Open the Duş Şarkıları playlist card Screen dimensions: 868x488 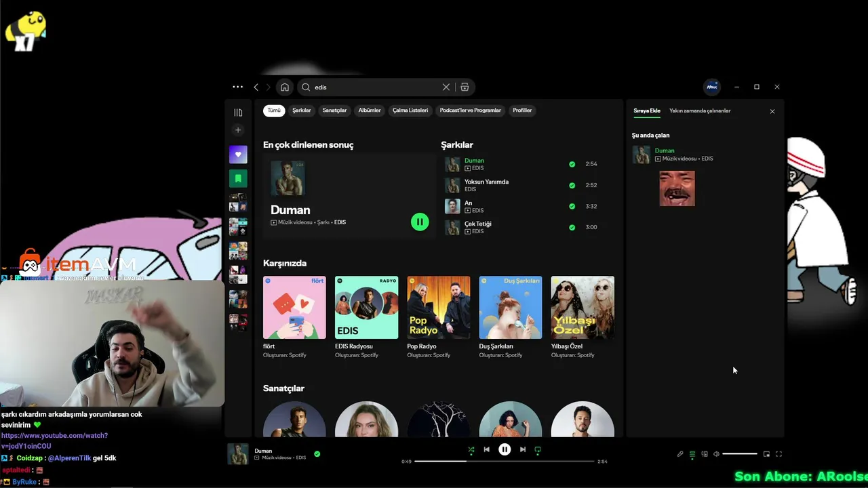tap(510, 317)
